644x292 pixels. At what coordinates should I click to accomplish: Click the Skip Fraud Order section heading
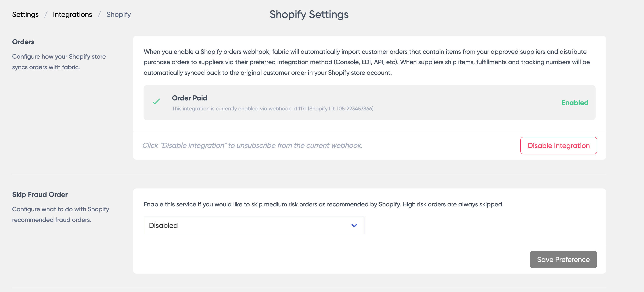click(40, 194)
